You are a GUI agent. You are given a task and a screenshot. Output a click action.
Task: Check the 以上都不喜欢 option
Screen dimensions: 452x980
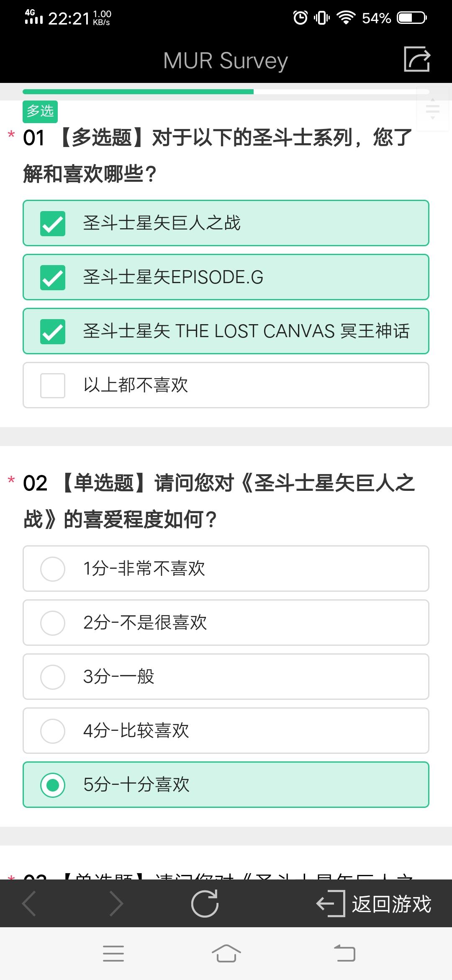pyautogui.click(x=226, y=385)
